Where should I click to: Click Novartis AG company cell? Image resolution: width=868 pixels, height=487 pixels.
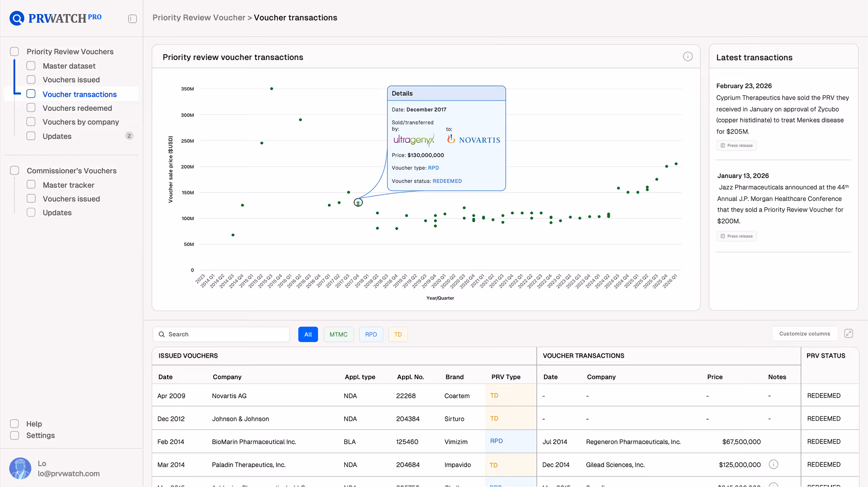(229, 396)
